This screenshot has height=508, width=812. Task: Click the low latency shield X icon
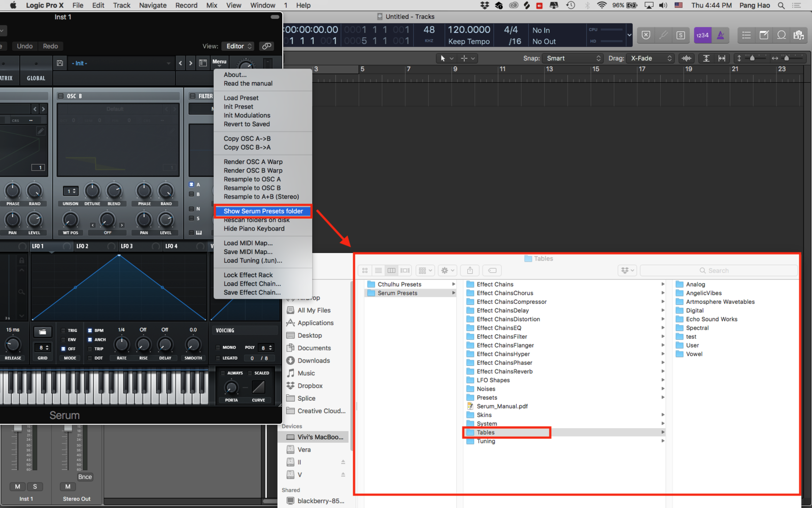(x=646, y=35)
